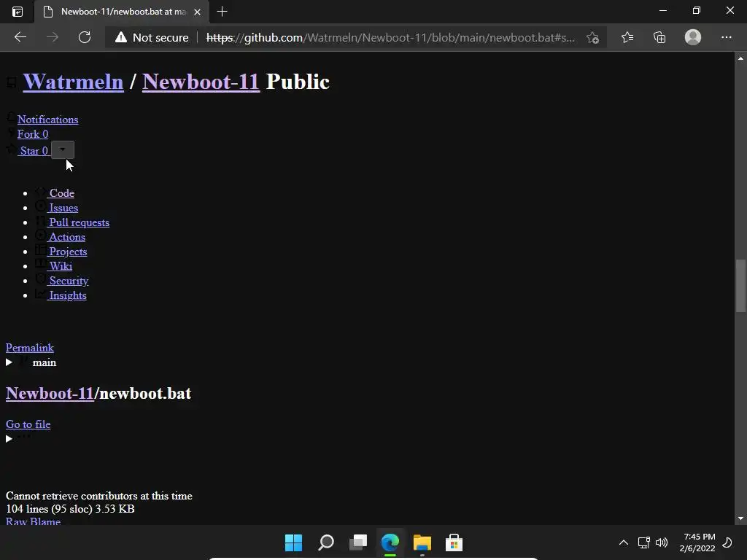Open the Settings and more menu
This screenshot has height=560, width=747.
click(x=726, y=37)
